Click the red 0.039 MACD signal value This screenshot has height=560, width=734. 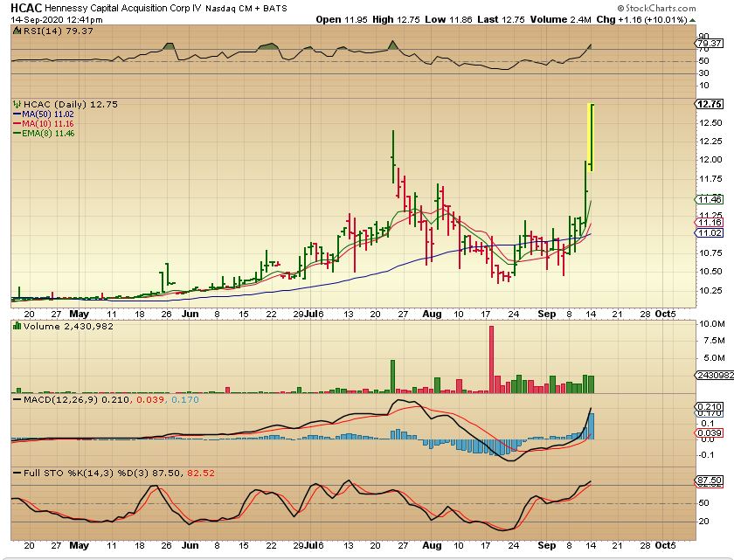coord(150,399)
